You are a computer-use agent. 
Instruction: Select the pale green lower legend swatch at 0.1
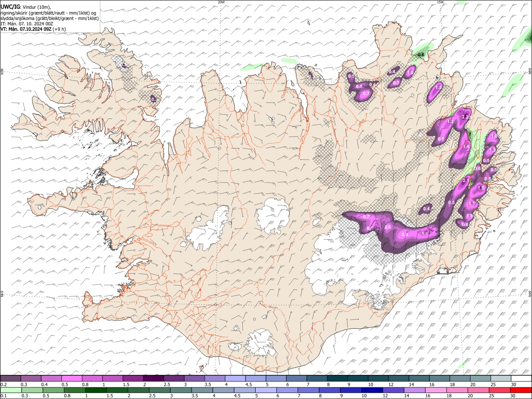pos(11,390)
